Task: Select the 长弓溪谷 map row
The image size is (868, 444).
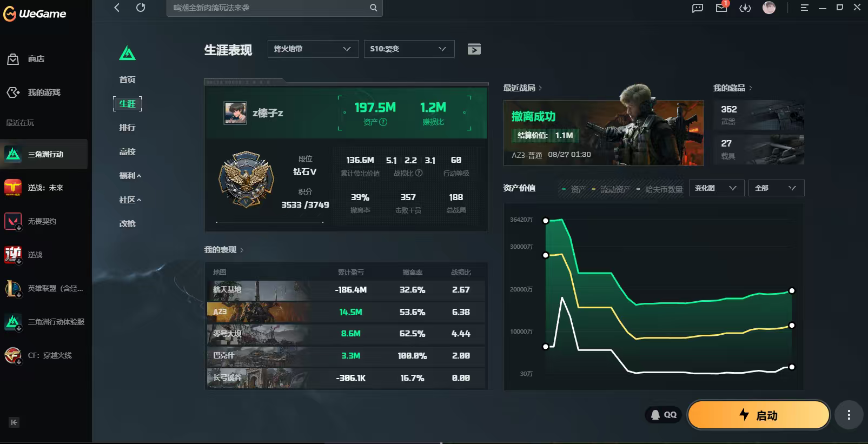Action: [346, 378]
